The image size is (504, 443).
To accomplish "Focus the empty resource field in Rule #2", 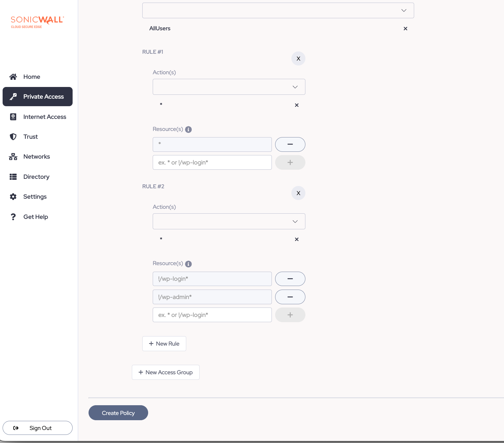I will coord(212,315).
